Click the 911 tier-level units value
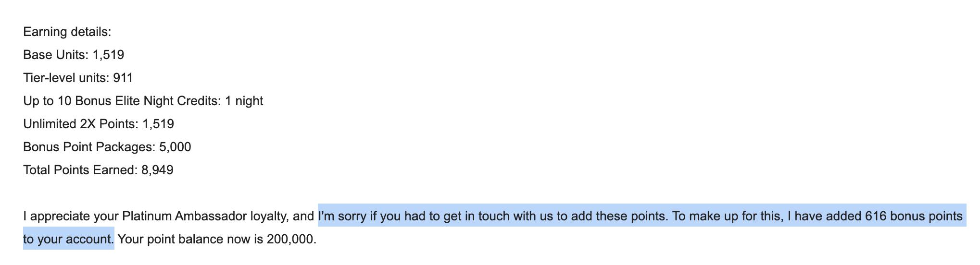Viewport: 980px width, 265px height. click(x=123, y=78)
